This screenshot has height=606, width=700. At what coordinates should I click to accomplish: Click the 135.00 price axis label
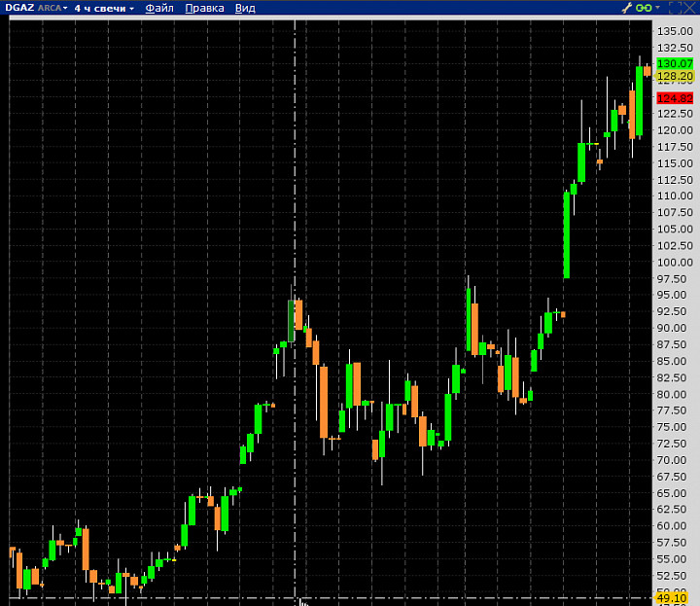(675, 31)
